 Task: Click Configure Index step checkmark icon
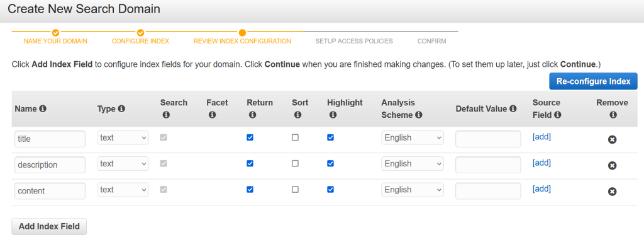(x=140, y=33)
